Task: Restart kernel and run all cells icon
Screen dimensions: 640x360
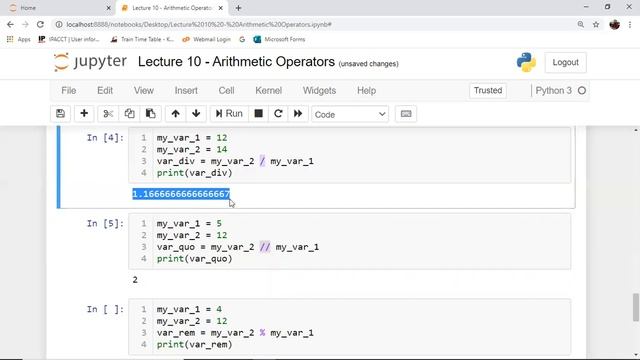Action: click(298, 114)
